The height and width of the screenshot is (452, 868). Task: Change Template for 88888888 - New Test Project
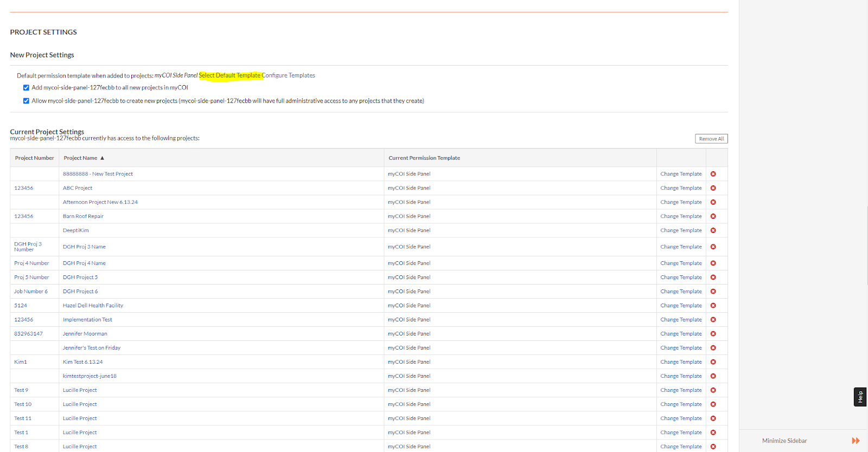coord(681,174)
